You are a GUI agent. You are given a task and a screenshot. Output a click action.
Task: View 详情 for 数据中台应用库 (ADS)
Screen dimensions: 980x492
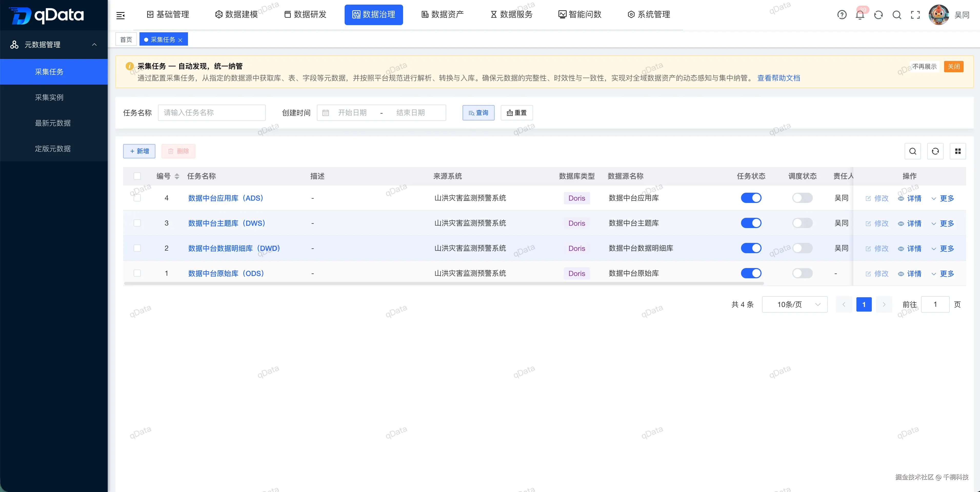click(x=910, y=198)
